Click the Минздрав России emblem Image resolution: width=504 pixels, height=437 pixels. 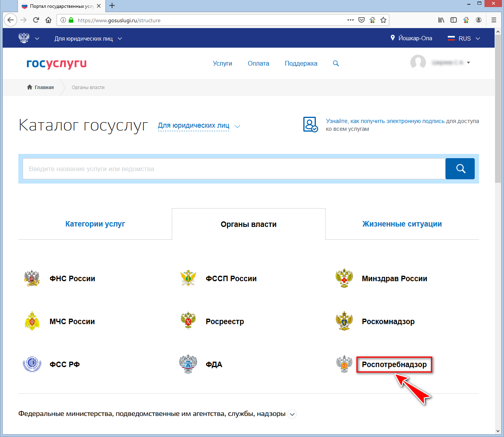click(x=344, y=278)
